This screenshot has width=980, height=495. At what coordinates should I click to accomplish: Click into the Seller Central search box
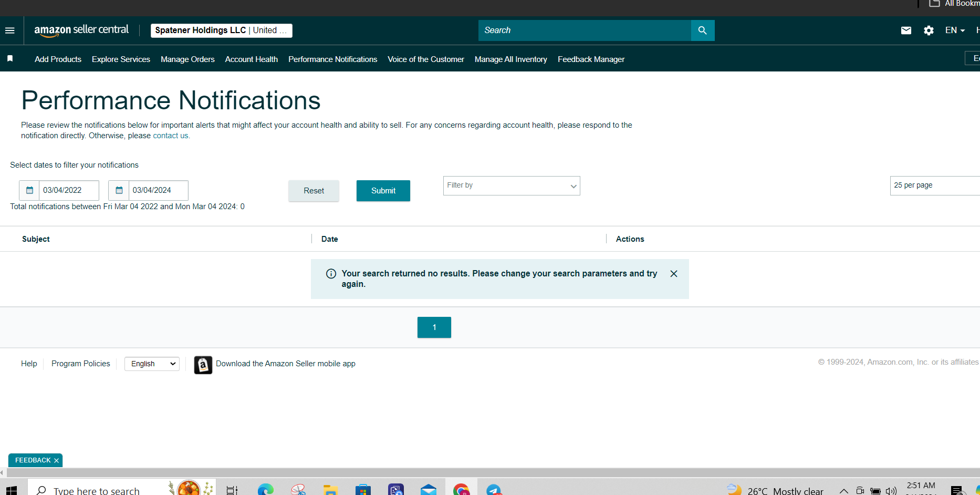(585, 30)
